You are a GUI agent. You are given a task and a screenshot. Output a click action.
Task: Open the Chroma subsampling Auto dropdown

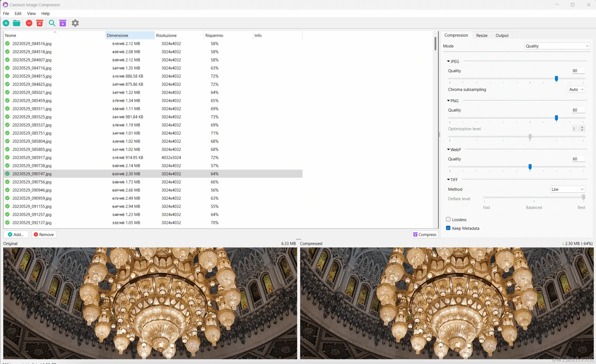coord(576,90)
